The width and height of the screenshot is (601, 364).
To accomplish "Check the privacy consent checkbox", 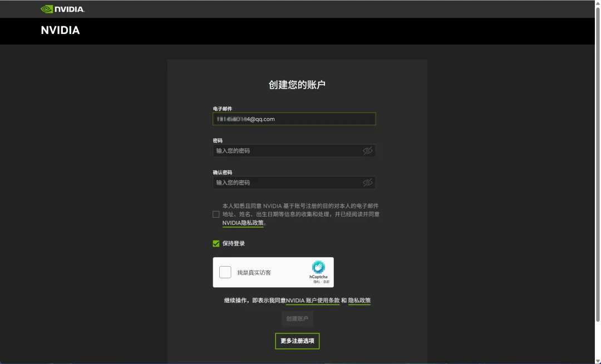I will tap(216, 214).
